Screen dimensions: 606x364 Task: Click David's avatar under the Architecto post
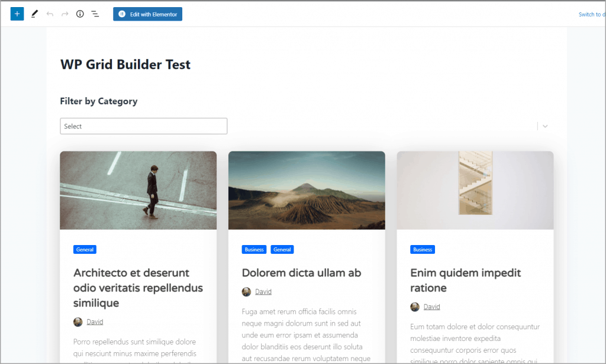pos(77,322)
